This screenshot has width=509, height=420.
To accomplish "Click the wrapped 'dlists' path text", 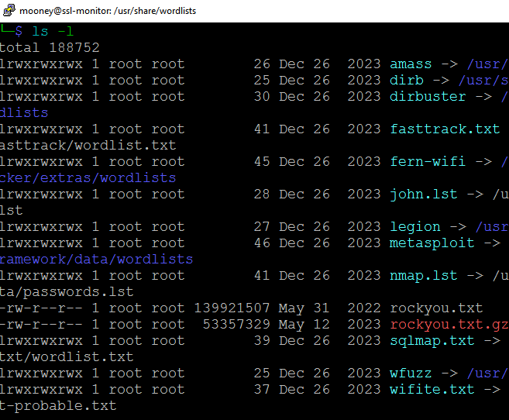I will point(24,112).
